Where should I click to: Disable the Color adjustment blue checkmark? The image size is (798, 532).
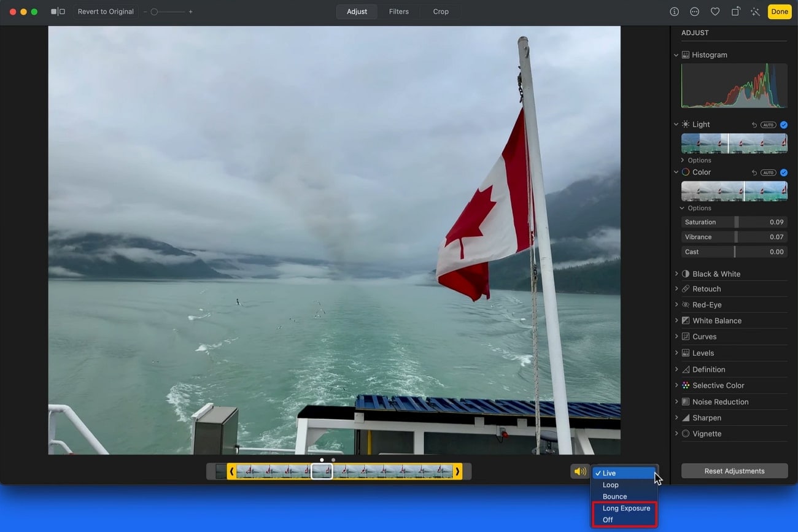coord(784,172)
